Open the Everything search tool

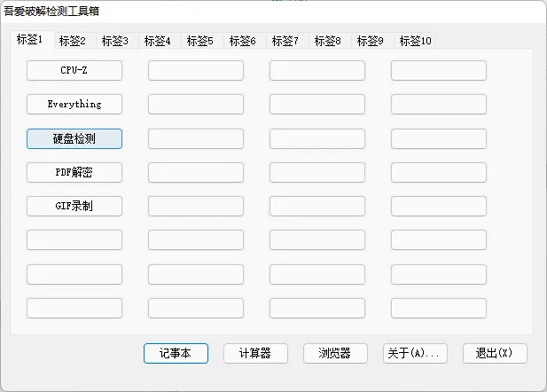coord(74,104)
